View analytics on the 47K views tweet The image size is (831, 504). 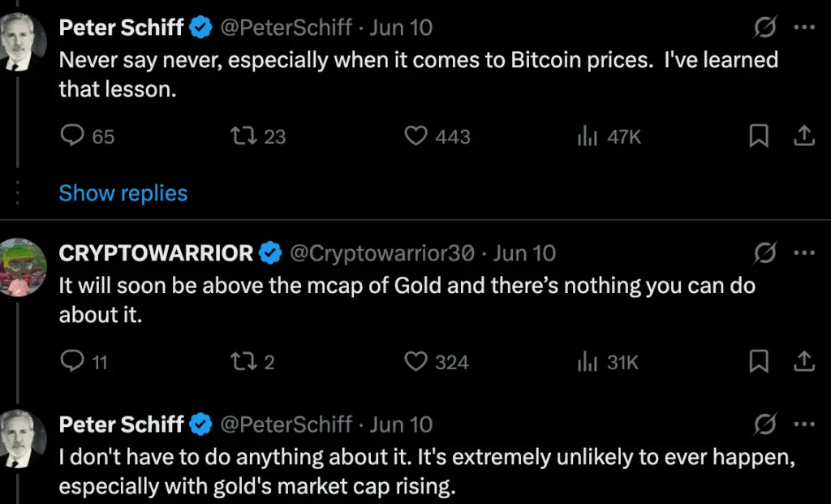point(587,136)
